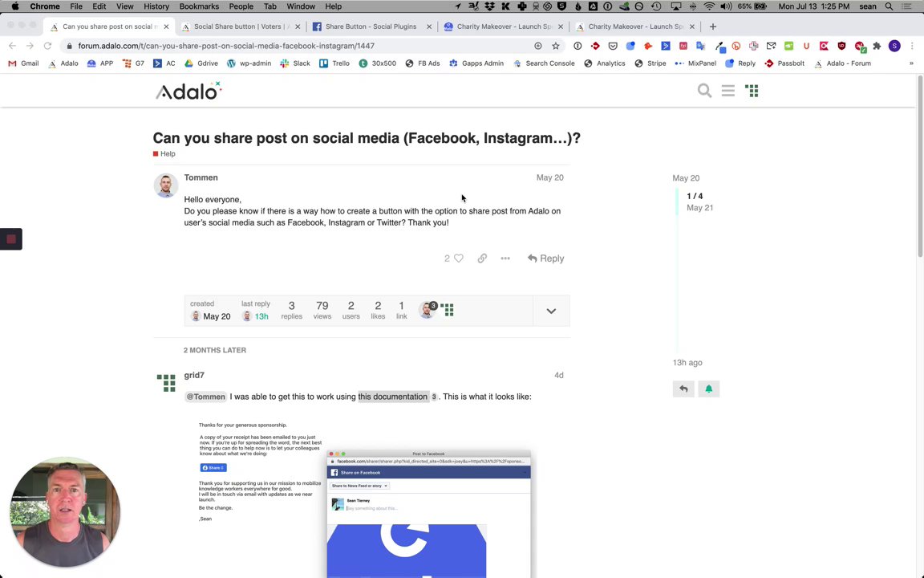Click the timeline reply arrow button

coord(683,389)
